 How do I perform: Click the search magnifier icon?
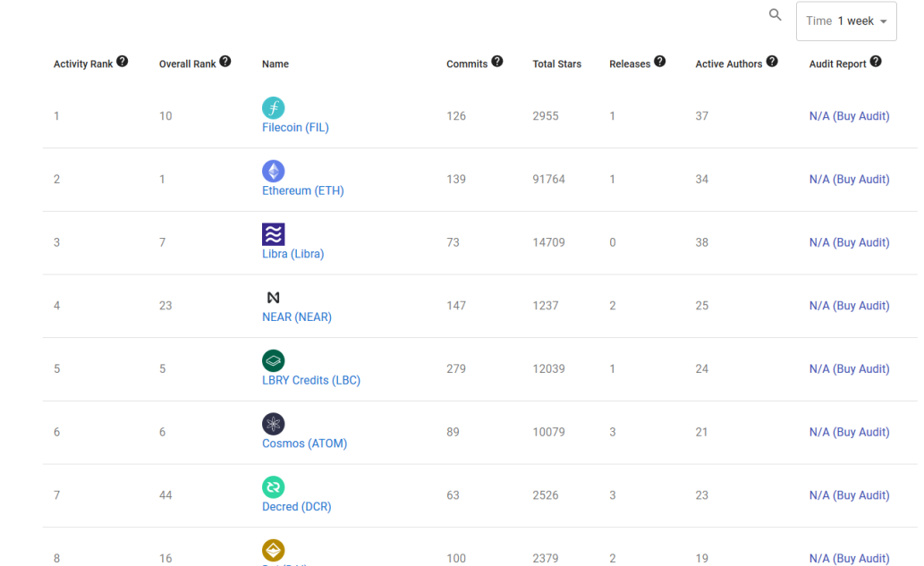coord(775,14)
